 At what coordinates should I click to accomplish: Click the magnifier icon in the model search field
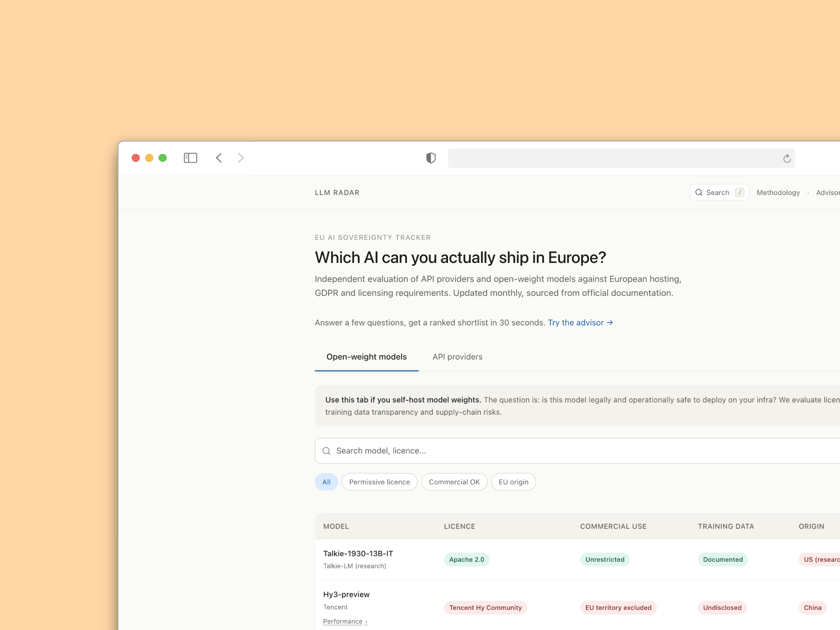[326, 451]
